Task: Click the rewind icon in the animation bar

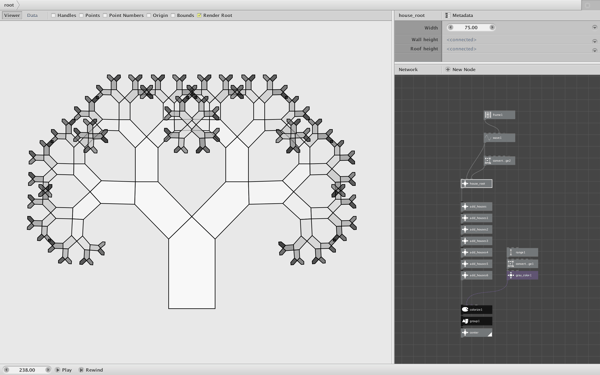Action: click(x=81, y=370)
